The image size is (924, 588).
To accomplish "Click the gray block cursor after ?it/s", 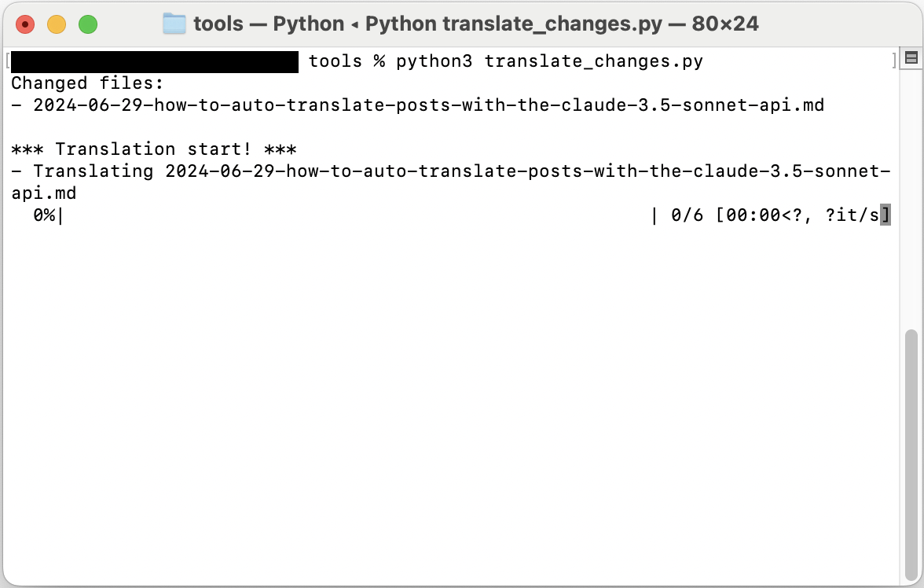I will click(x=885, y=215).
